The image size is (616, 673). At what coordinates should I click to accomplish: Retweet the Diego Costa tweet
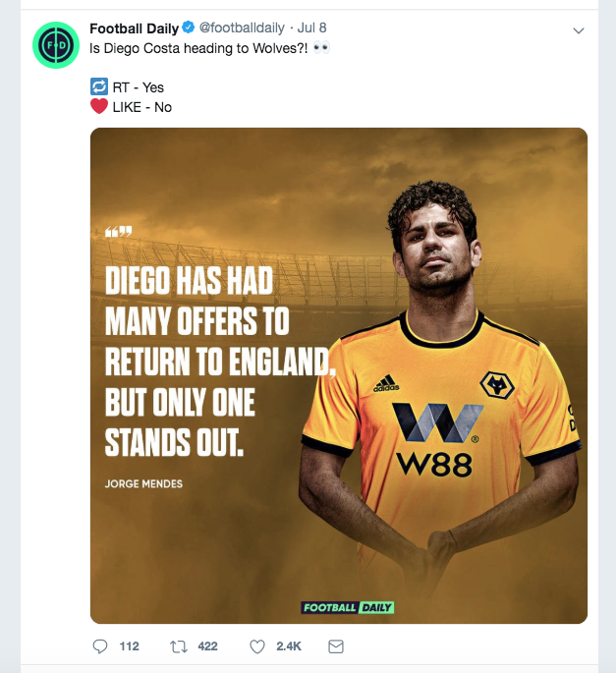point(179,646)
